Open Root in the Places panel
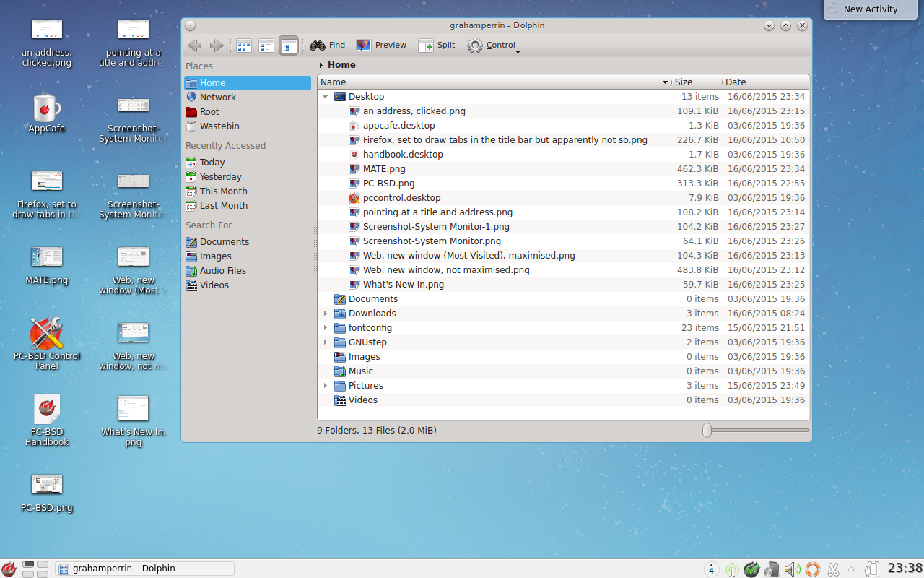Viewport: 924px width, 578px height. 248,112
